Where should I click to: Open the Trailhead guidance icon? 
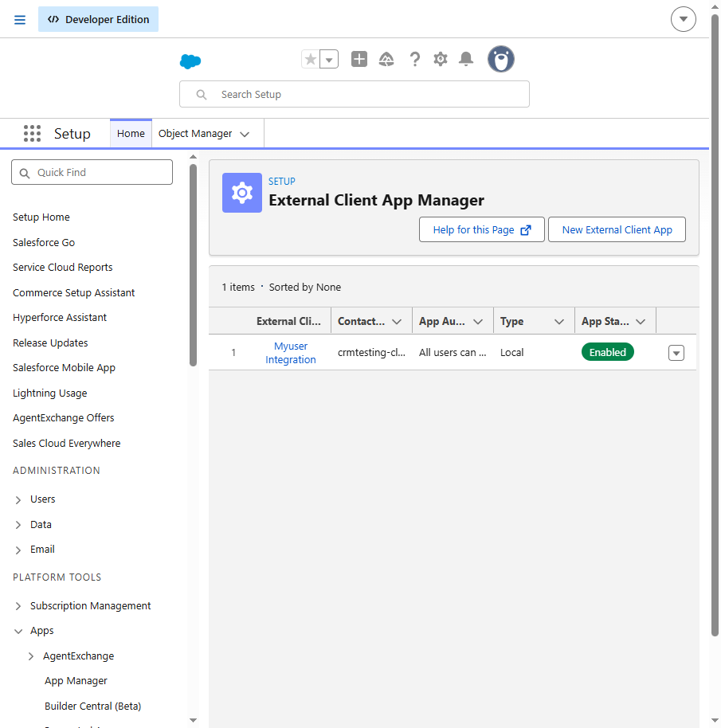(386, 60)
